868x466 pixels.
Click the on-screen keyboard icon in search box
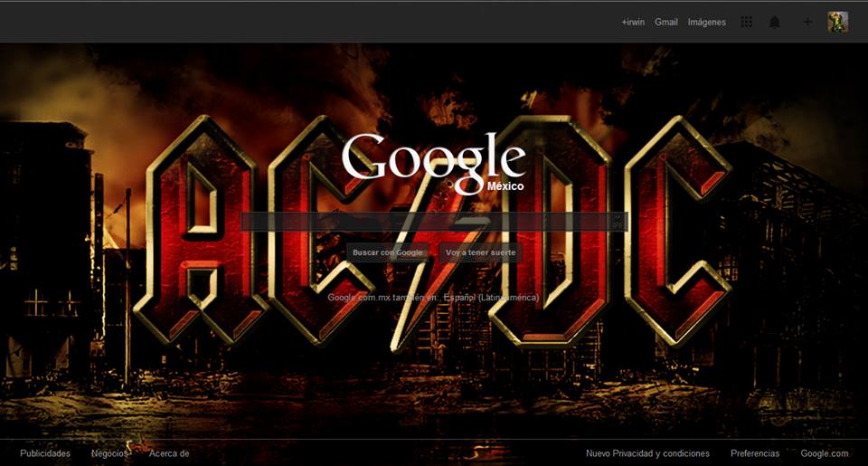click(618, 222)
